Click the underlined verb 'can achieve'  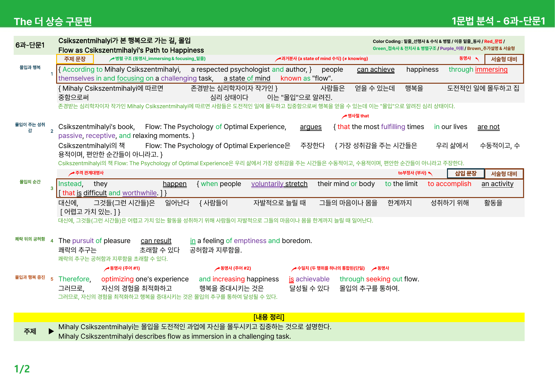(376, 70)
